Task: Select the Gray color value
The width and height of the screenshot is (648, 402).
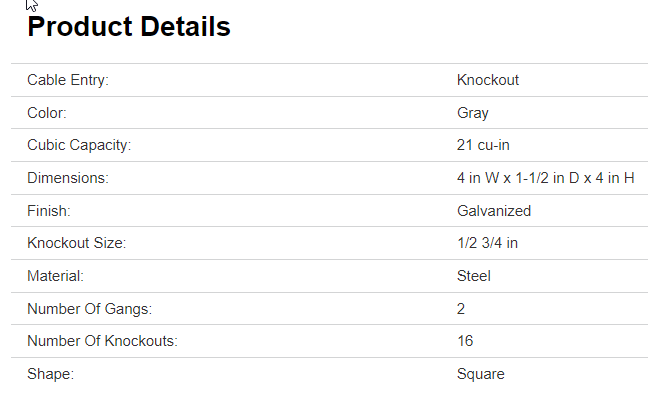Action: [x=473, y=113]
